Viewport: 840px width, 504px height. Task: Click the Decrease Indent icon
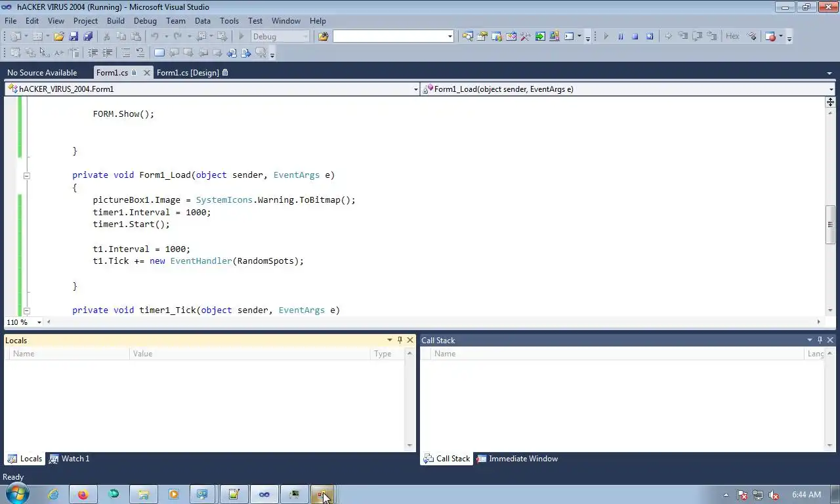[x=93, y=52]
